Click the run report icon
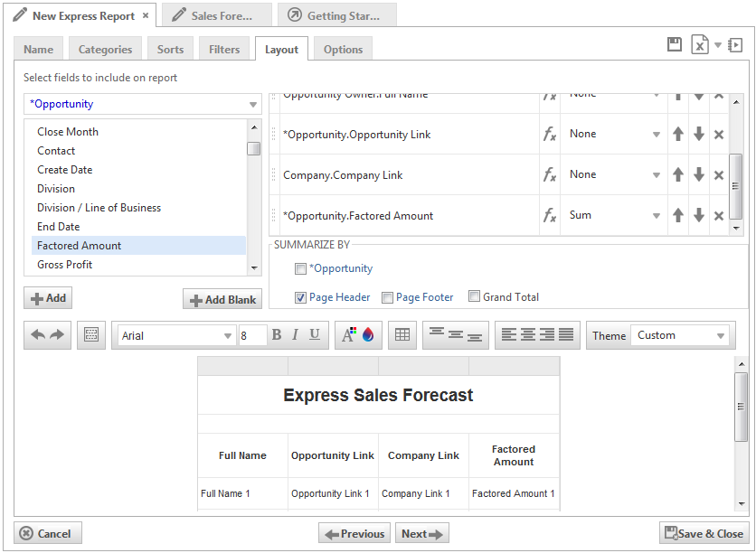Screen dimensions: 756x553 coord(735,45)
